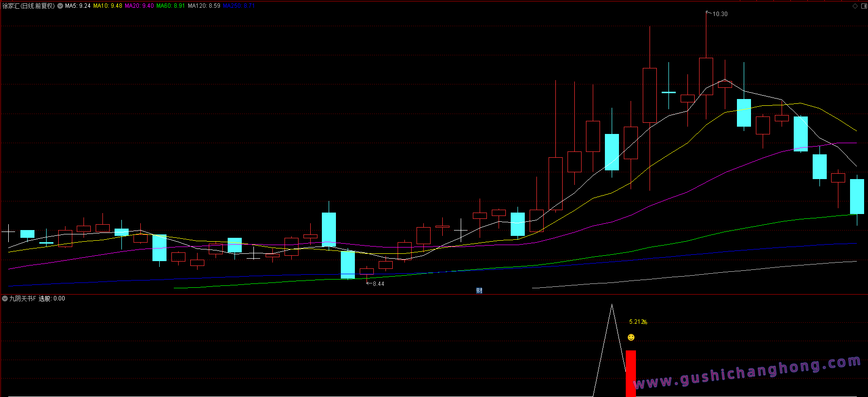
Task: Click the 徐家汇 stock title label
Action: (x=28, y=6)
